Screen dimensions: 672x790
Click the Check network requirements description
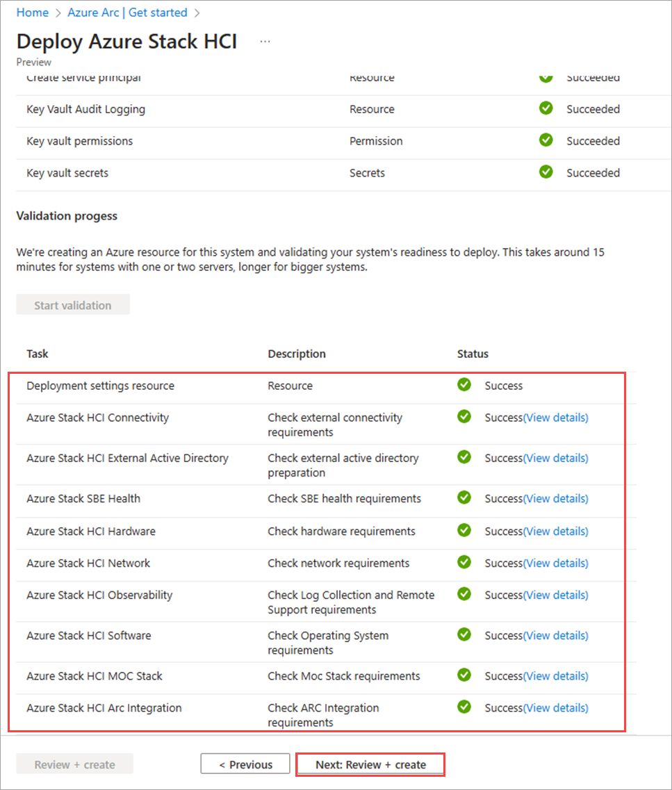click(x=338, y=563)
